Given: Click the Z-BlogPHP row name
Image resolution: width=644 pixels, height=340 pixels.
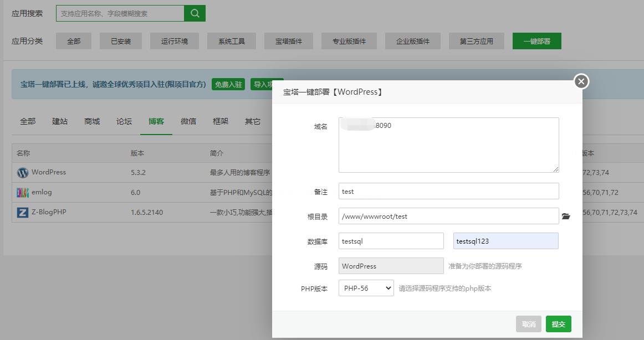Looking at the screenshot, I should tap(49, 212).
